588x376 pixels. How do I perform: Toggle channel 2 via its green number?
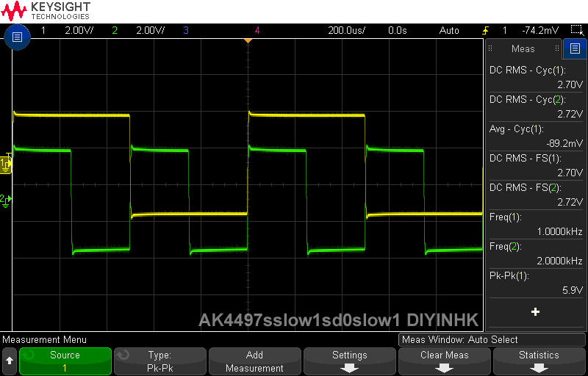115,30
